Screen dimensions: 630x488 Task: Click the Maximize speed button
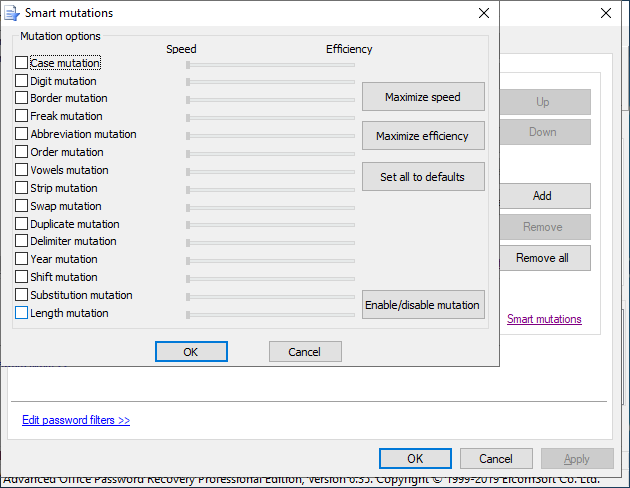click(x=423, y=97)
